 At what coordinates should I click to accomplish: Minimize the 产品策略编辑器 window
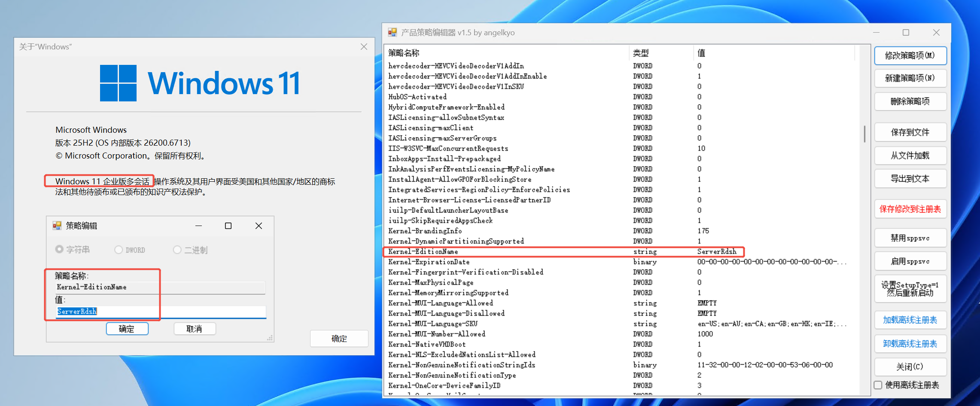tap(877, 32)
